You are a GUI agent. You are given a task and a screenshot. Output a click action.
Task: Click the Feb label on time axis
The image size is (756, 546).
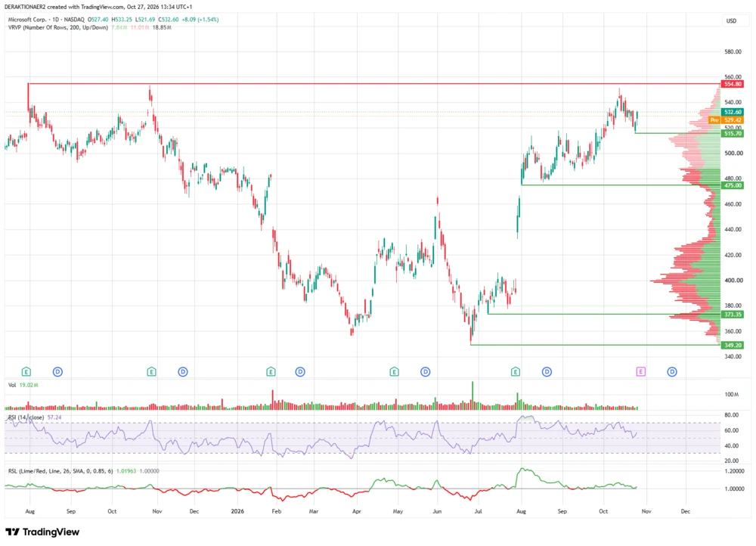coord(276,511)
